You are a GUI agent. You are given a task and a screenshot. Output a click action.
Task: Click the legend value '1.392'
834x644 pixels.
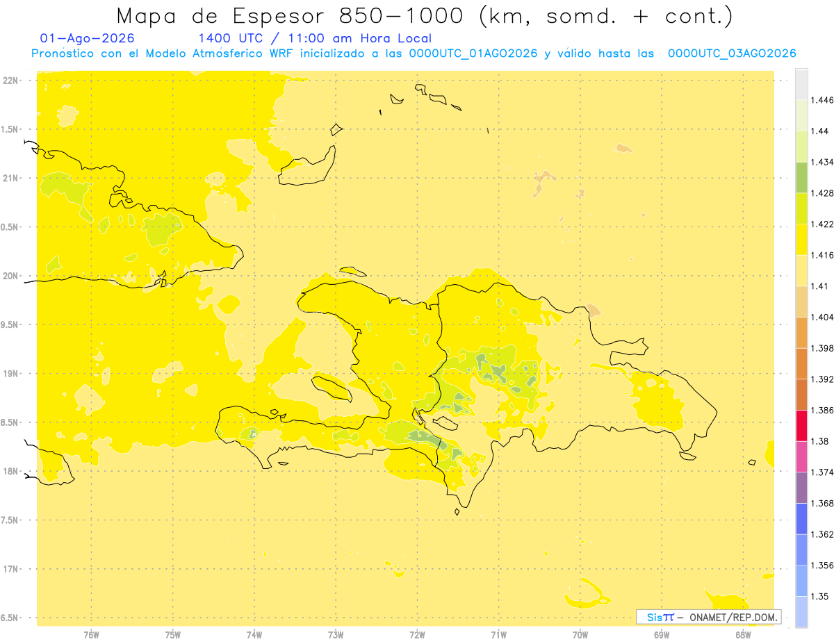822,379
